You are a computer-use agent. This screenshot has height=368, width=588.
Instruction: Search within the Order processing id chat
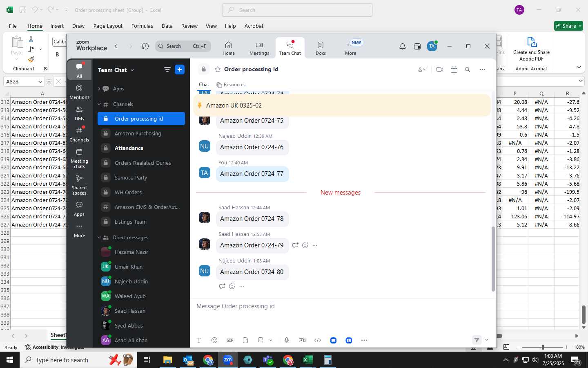tap(468, 70)
